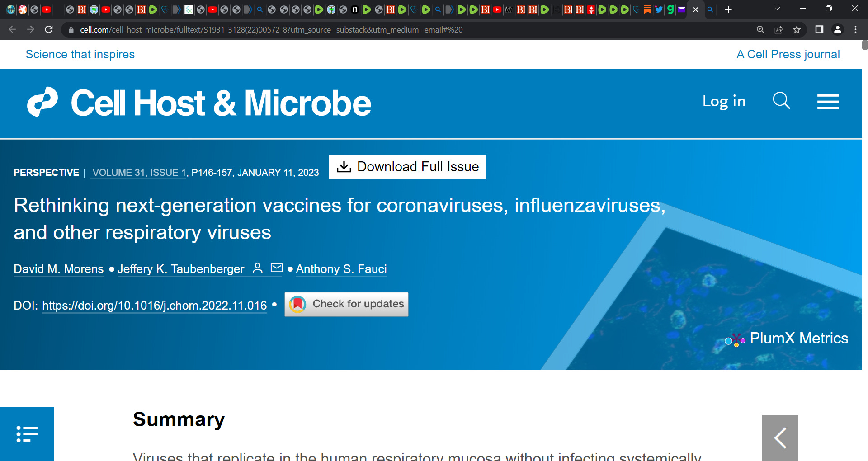868x461 pixels.
Task: Click the Check for updates button
Action: click(346, 304)
